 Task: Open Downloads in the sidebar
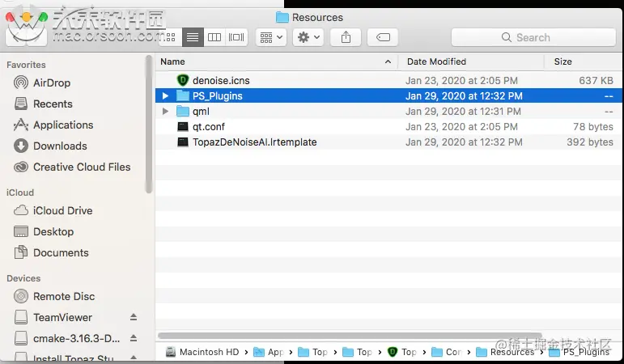(x=60, y=146)
